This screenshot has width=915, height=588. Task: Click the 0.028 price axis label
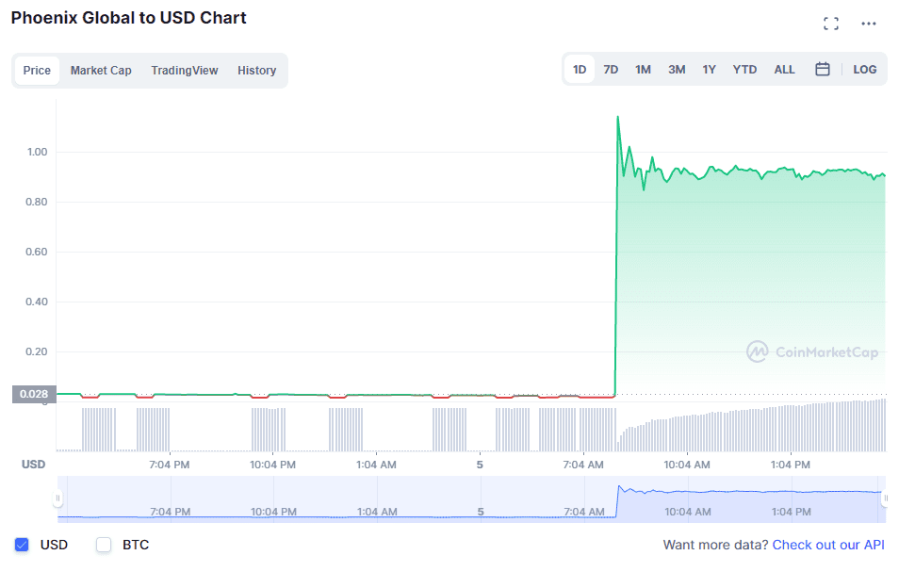pyautogui.click(x=34, y=394)
